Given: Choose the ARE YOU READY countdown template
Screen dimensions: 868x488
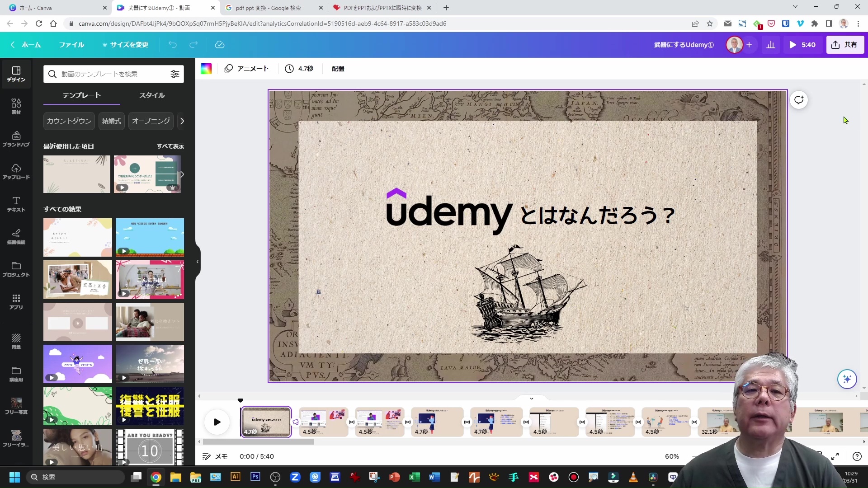Looking at the screenshot, I should (x=150, y=447).
